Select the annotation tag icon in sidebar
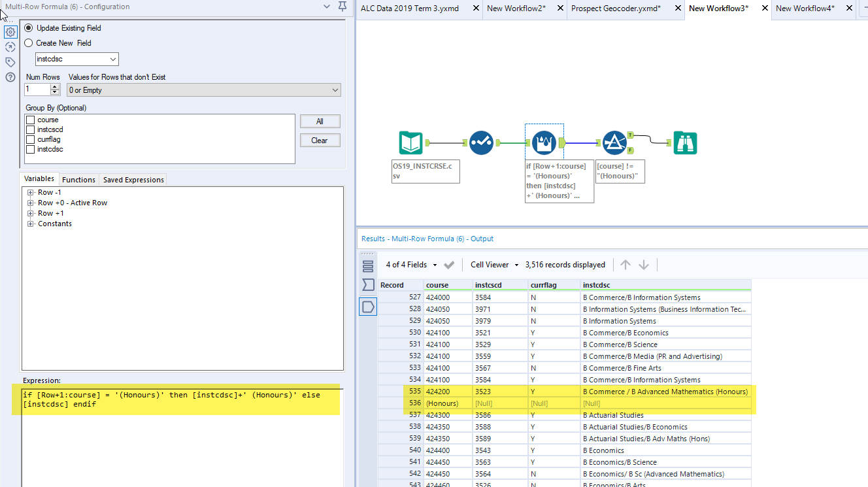Screen dimensions: 868x487 10,61
